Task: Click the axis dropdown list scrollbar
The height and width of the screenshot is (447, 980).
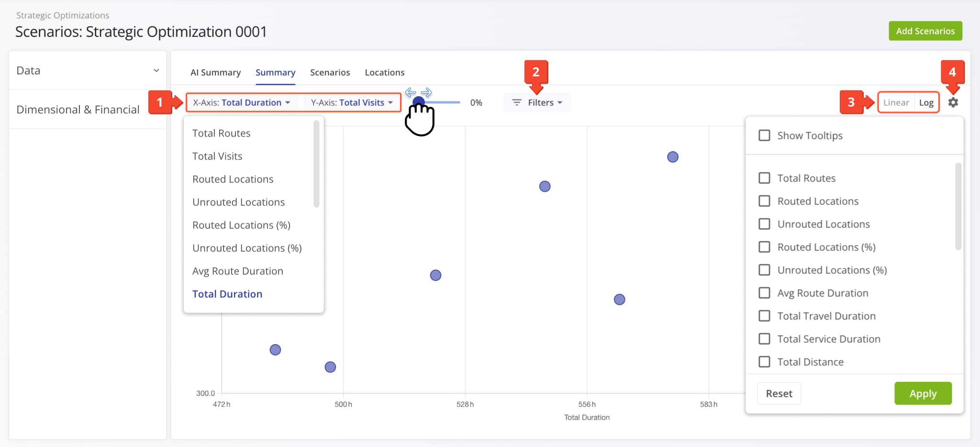Action: point(316,164)
